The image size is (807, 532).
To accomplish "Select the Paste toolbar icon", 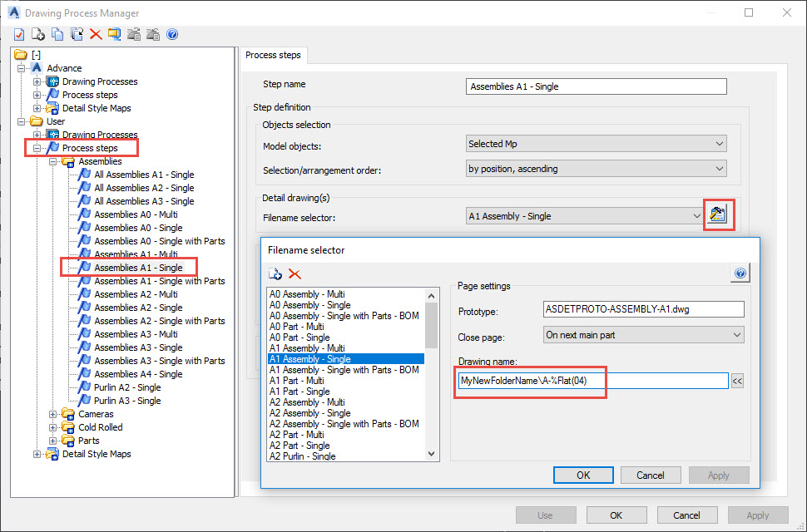I will pyautogui.click(x=76, y=34).
